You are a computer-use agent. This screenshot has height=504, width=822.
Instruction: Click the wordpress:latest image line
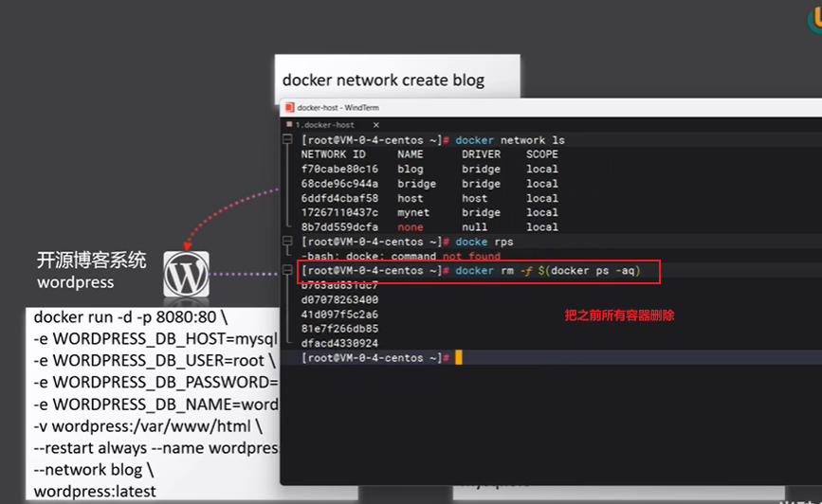[95, 492]
